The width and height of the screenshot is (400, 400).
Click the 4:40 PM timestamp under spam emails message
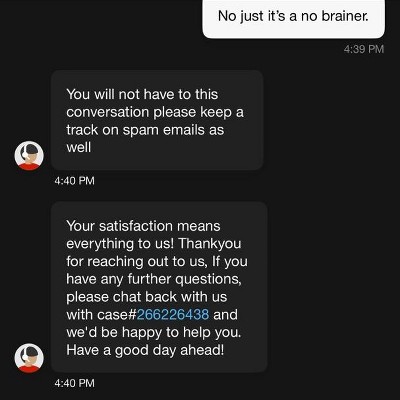(74, 181)
